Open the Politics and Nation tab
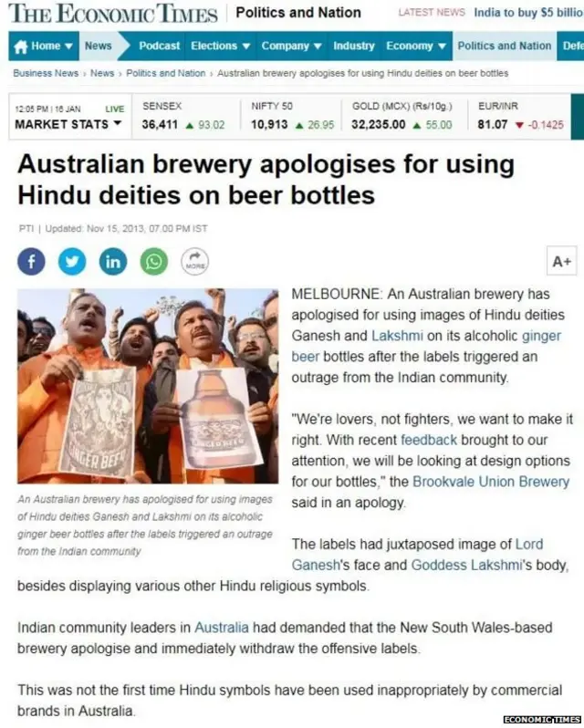 coord(504,46)
